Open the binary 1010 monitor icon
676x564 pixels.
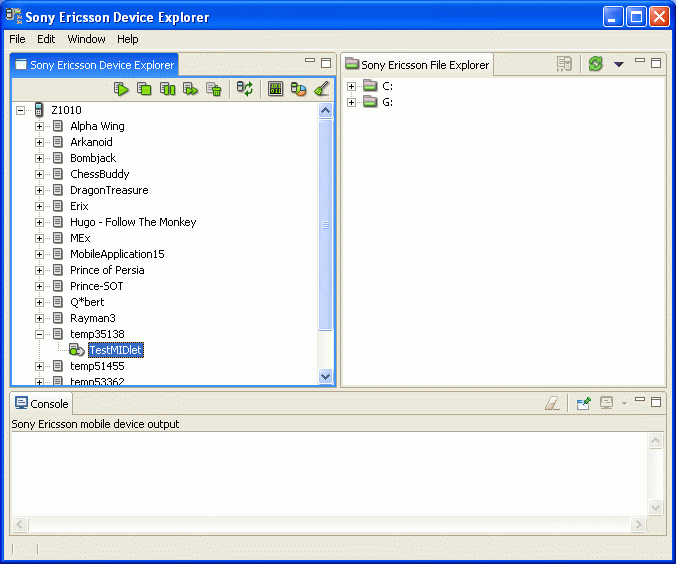(275, 89)
